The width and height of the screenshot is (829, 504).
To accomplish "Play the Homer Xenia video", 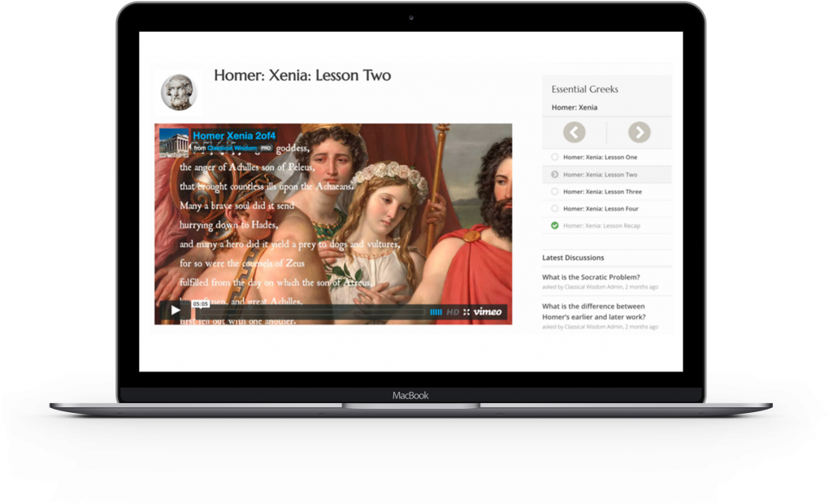I will 175,311.
